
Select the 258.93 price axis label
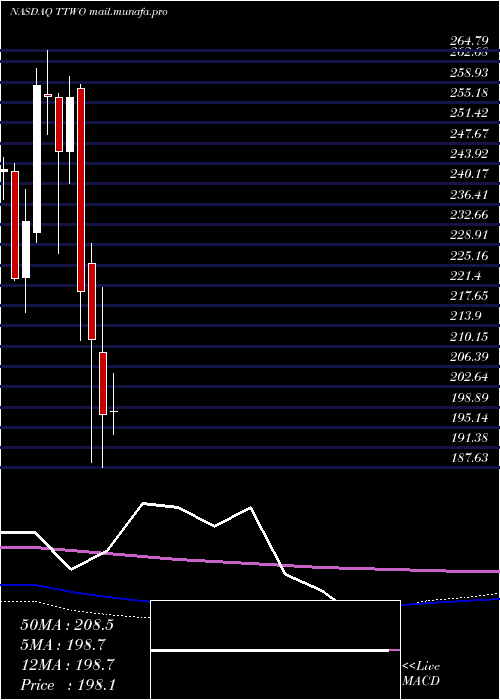point(469,72)
